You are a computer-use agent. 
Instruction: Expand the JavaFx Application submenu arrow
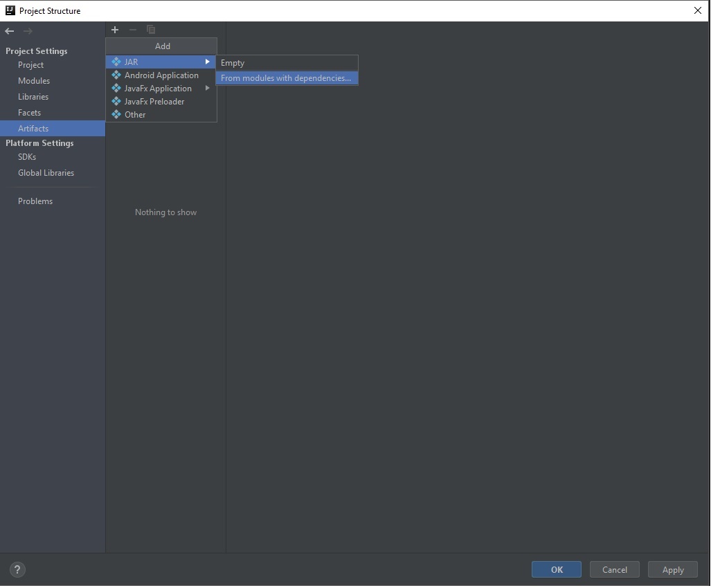(207, 89)
